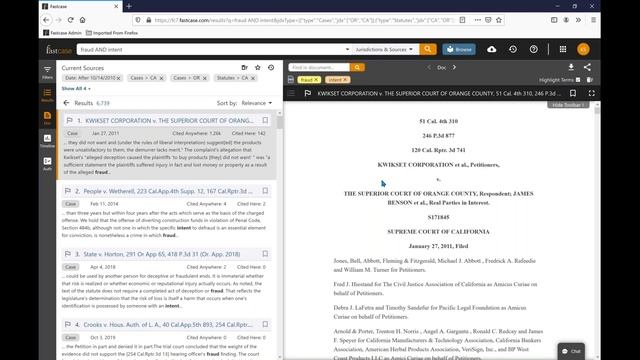Toggle flag on result 1 Kwikset Corporation
This screenshot has height=360, width=640.
tap(69, 120)
